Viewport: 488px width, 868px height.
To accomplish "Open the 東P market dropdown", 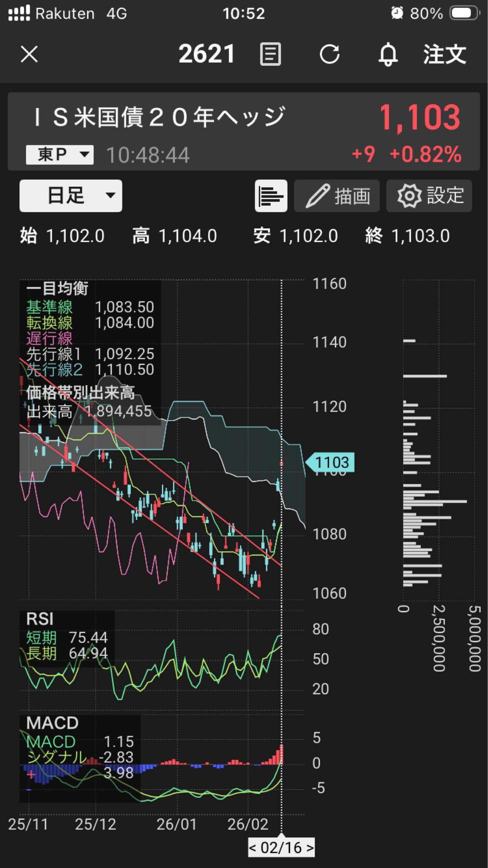I will pos(60,155).
